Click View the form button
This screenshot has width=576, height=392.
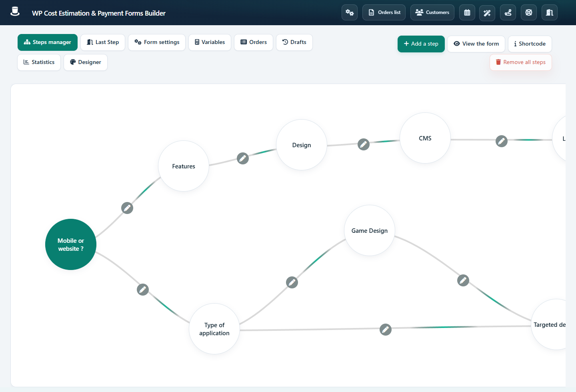[x=476, y=44]
